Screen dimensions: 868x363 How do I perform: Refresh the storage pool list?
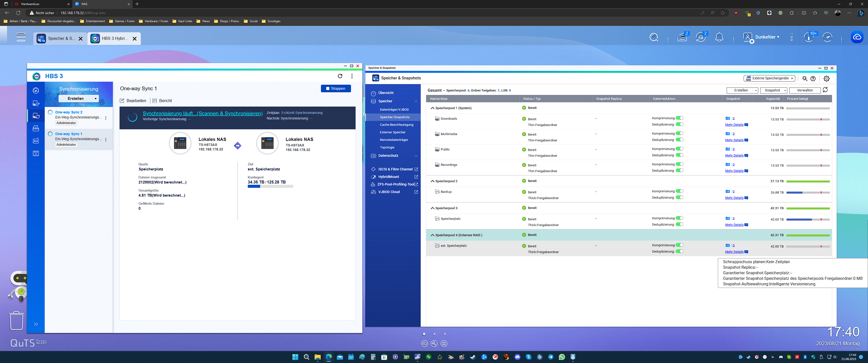tap(825, 89)
